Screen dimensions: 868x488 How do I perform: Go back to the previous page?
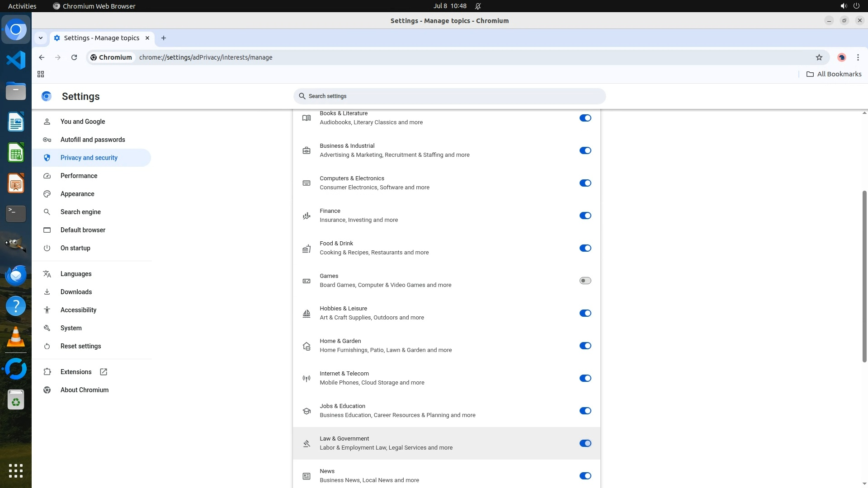[x=42, y=57]
